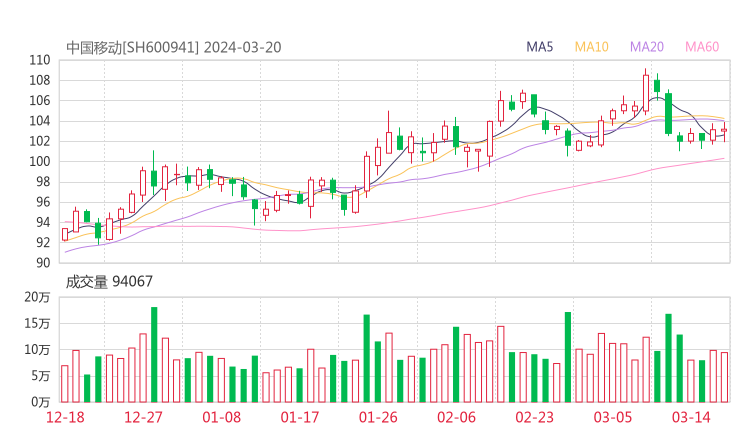
Task: Click the 100 price axis value
Action: click(40, 161)
